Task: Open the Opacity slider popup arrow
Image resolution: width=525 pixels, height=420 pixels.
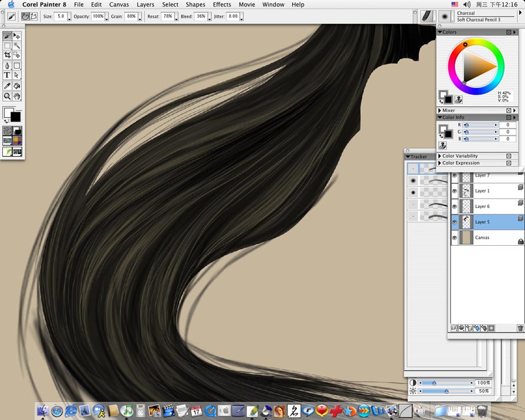Action: click(x=106, y=17)
